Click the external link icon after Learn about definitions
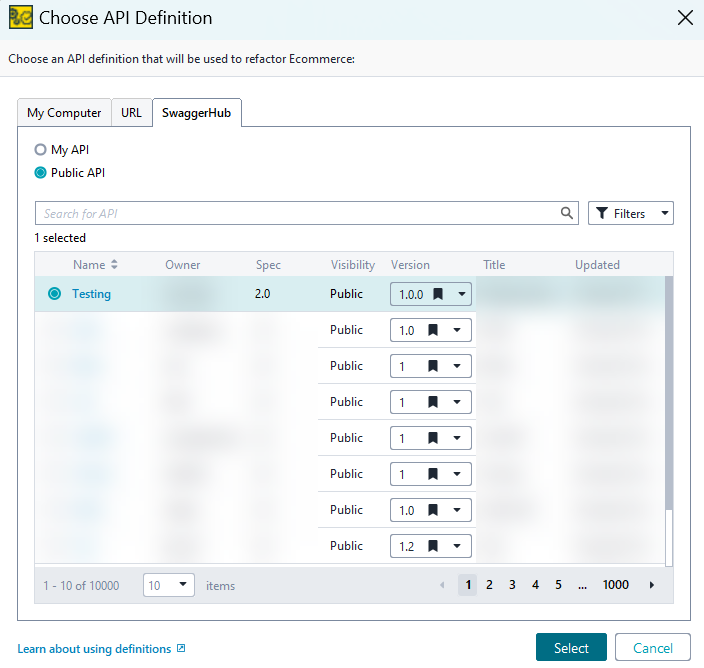 (181, 648)
